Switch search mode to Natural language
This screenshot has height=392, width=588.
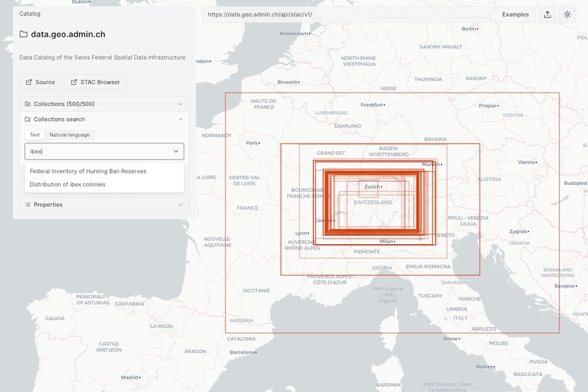pyautogui.click(x=69, y=135)
